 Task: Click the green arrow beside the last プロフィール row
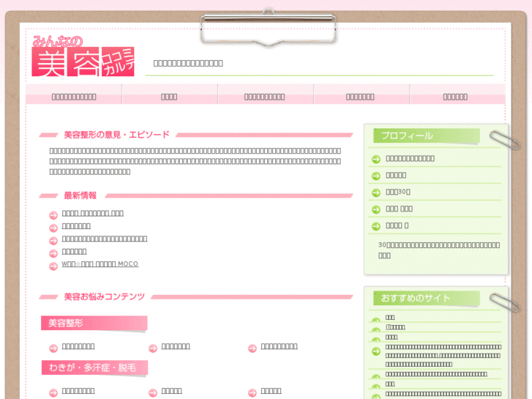tap(376, 226)
